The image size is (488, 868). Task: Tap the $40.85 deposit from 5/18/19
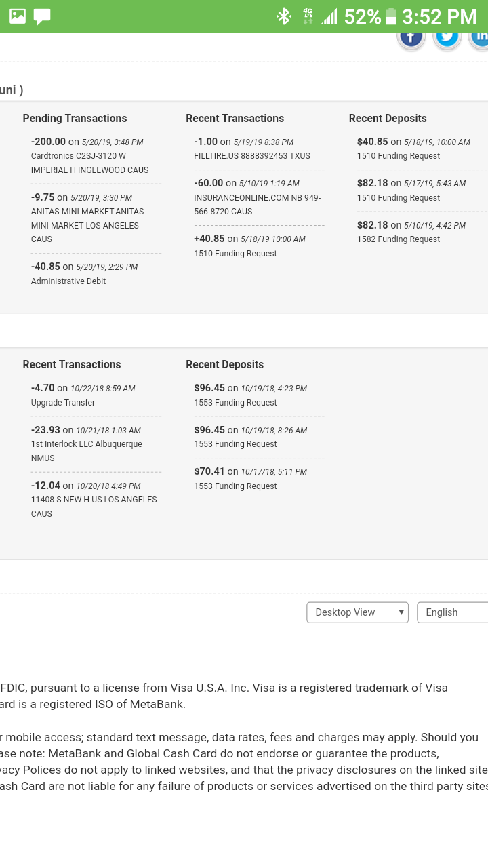pyautogui.click(x=413, y=149)
